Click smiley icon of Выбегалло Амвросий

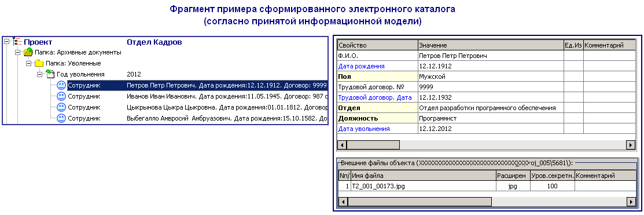coord(61,118)
